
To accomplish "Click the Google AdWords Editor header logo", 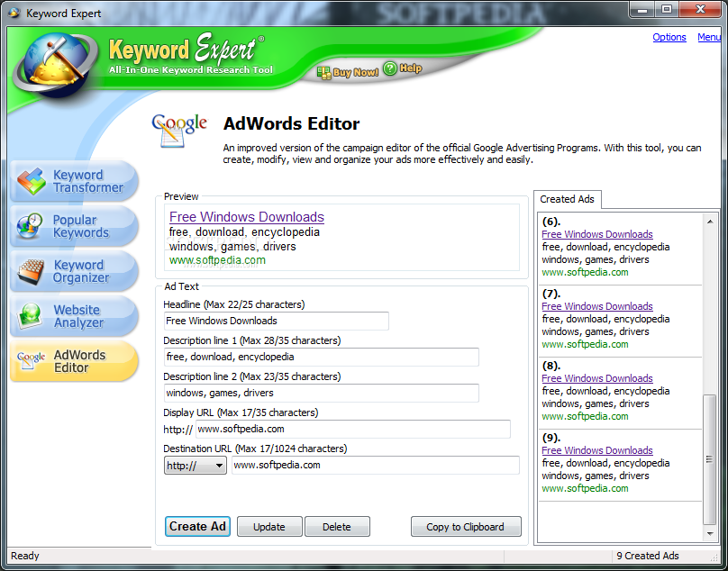I will click(179, 131).
